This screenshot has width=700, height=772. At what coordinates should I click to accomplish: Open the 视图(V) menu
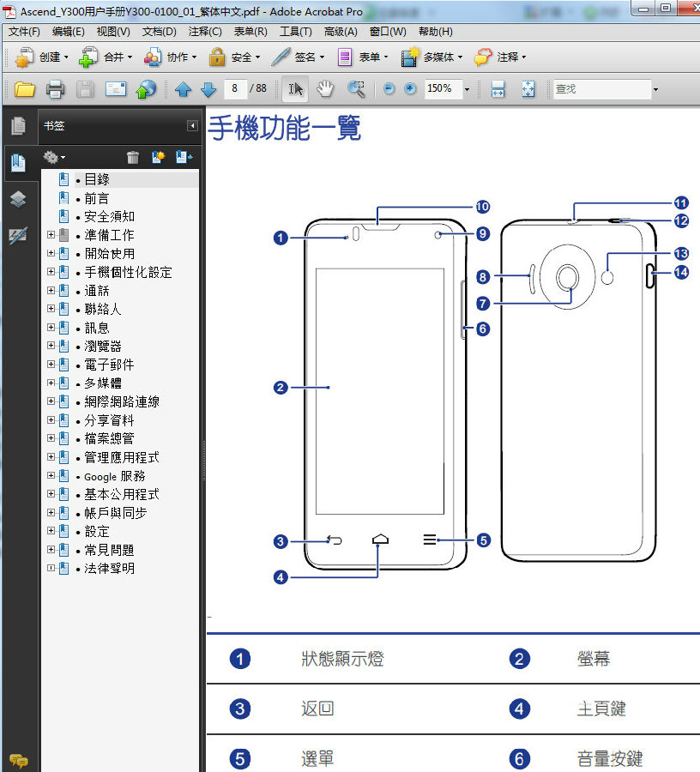(112, 32)
